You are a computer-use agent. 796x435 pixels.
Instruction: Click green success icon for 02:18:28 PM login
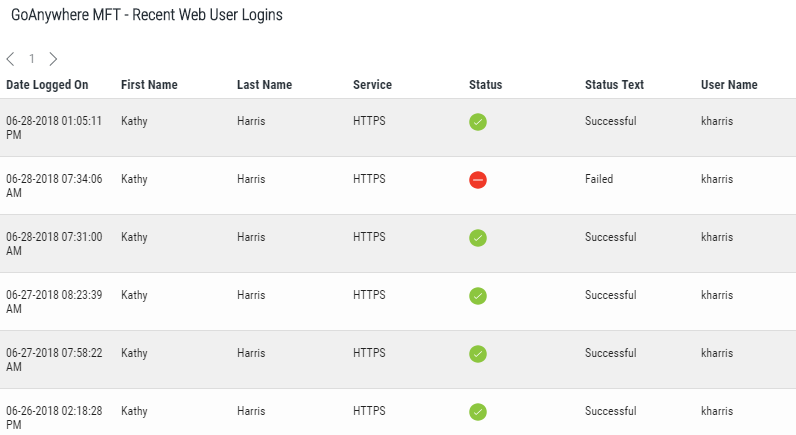[x=478, y=412]
